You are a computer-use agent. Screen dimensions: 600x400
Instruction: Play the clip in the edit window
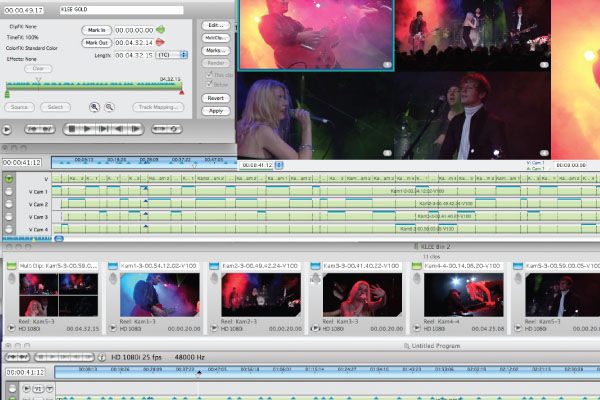tap(87, 129)
